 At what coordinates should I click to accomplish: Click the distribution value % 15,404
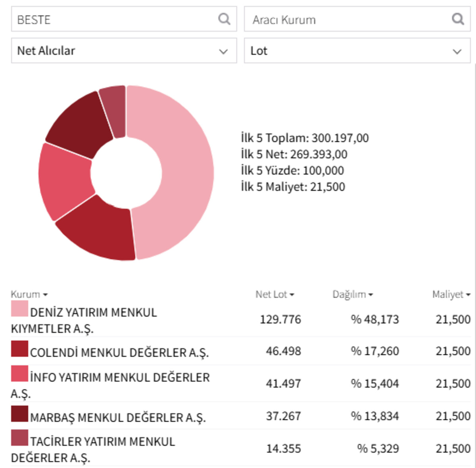click(375, 384)
